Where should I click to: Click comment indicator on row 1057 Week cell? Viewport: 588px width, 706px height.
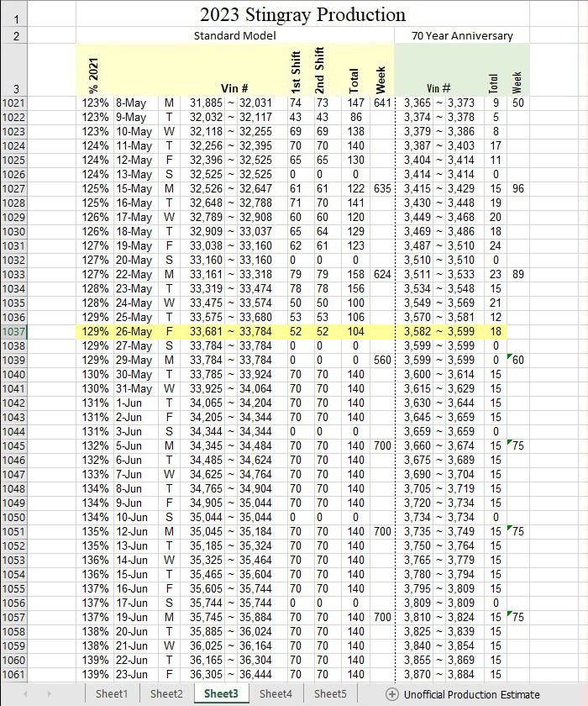[509, 613]
